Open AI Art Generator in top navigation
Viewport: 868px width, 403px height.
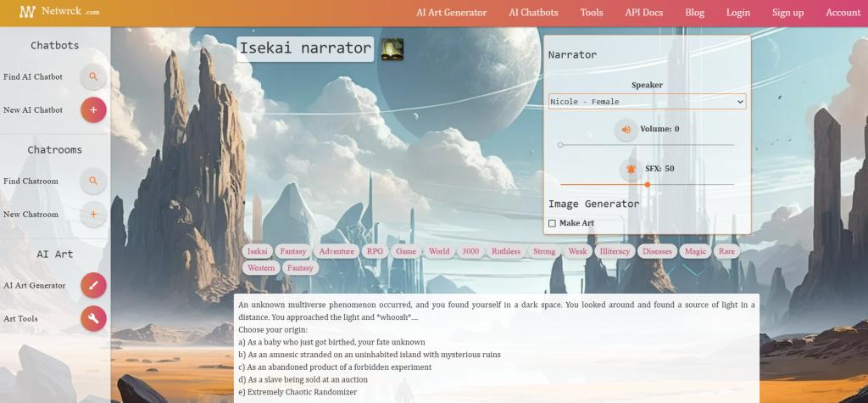(452, 12)
